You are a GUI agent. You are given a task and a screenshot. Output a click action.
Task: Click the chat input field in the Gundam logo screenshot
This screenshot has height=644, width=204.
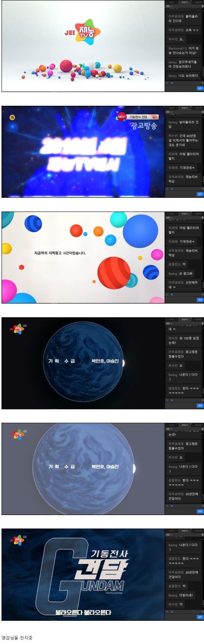pos(181,617)
